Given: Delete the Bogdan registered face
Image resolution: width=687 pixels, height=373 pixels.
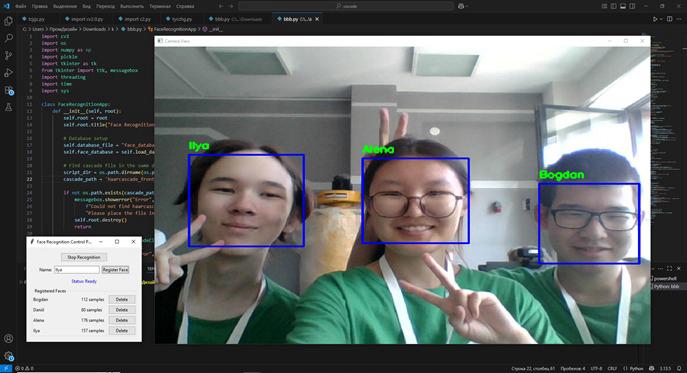Looking at the screenshot, I should (x=122, y=299).
